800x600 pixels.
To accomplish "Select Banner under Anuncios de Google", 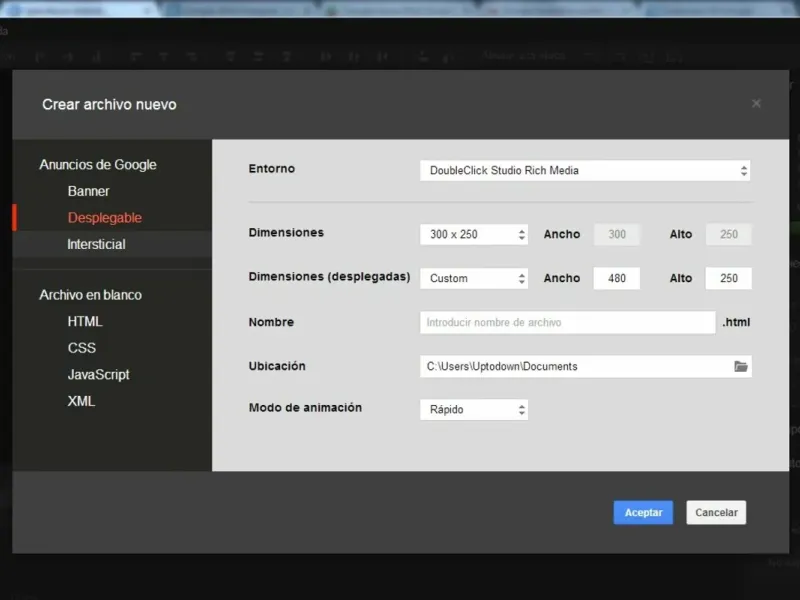I will [89, 191].
